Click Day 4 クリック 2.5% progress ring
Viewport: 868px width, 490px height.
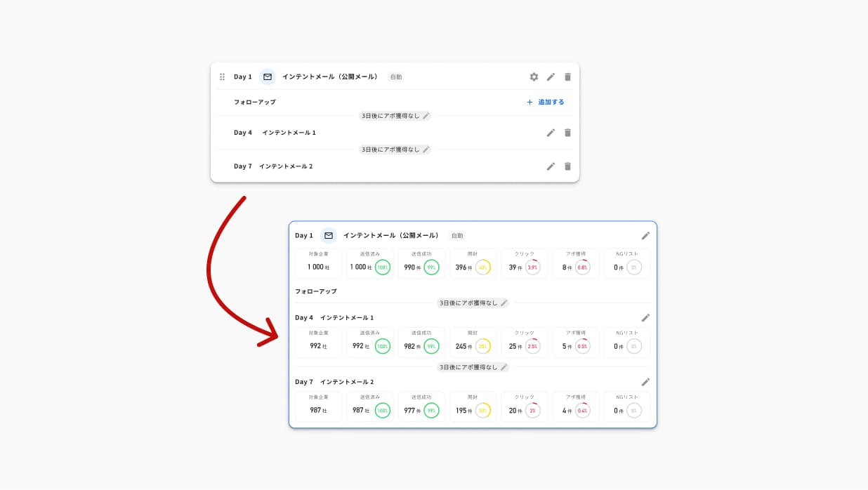(533, 346)
